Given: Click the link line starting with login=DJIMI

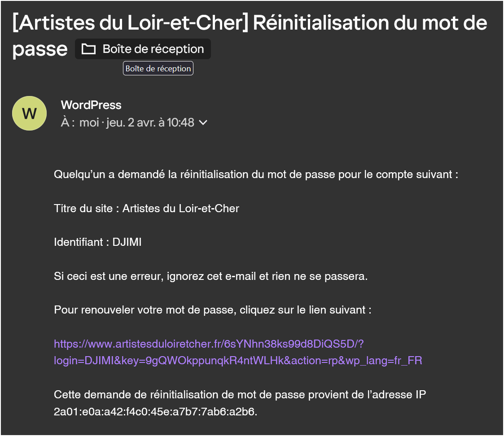Looking at the screenshot, I should (238, 361).
